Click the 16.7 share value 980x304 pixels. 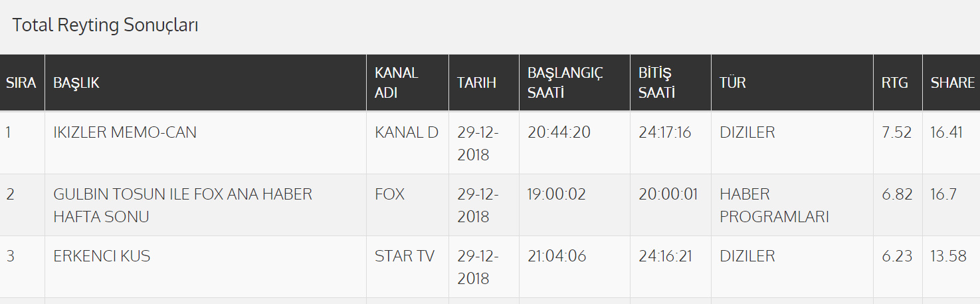pyautogui.click(x=943, y=194)
